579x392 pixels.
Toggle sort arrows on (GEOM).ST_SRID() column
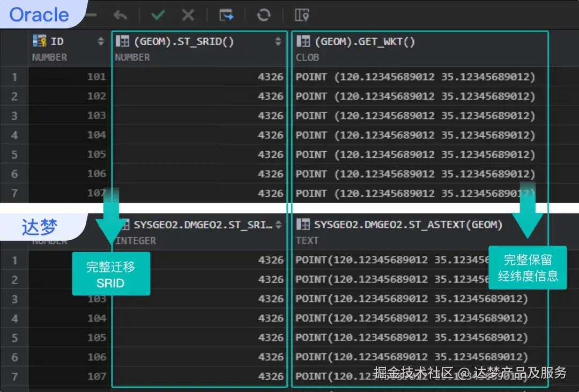click(x=278, y=41)
